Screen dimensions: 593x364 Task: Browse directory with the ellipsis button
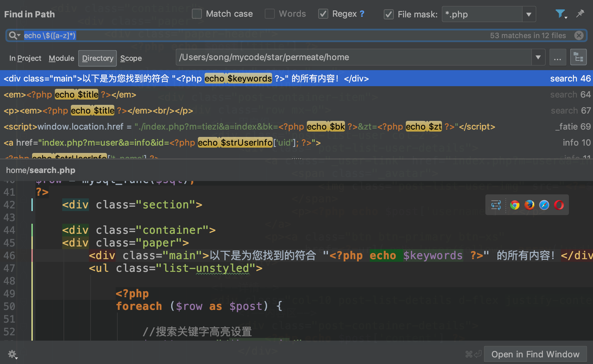pos(557,57)
